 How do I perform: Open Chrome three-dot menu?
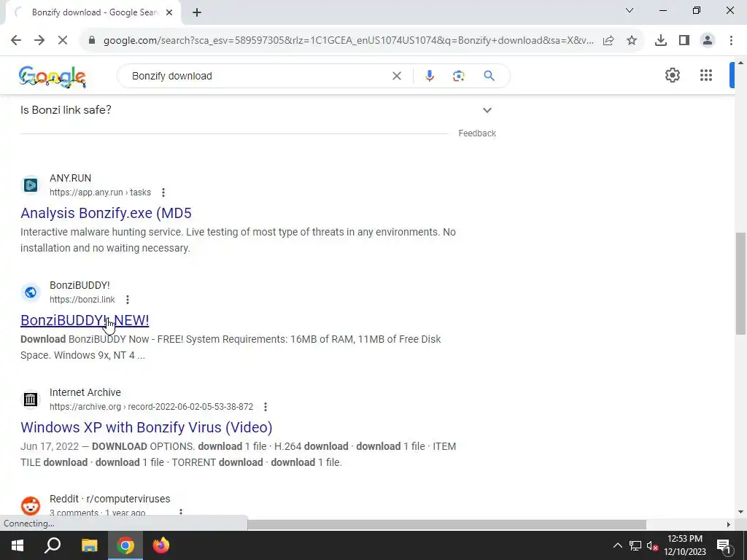[731, 41]
